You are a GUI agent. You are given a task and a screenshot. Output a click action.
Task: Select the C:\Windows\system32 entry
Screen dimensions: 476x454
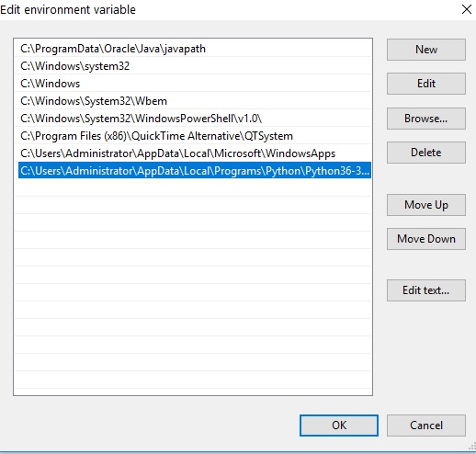(195, 66)
